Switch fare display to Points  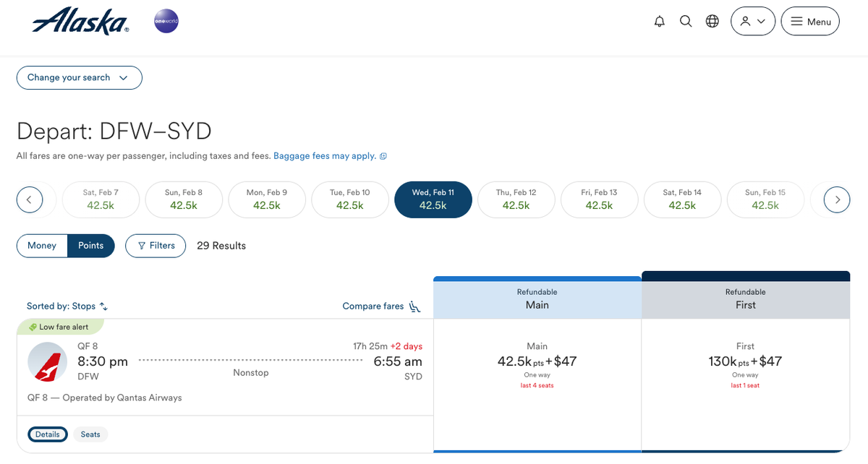(91, 246)
